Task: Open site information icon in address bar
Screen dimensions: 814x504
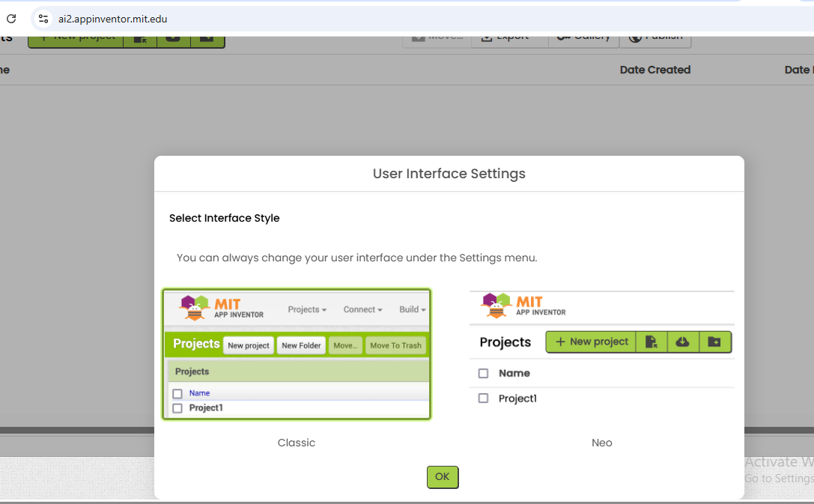Action: (x=43, y=19)
